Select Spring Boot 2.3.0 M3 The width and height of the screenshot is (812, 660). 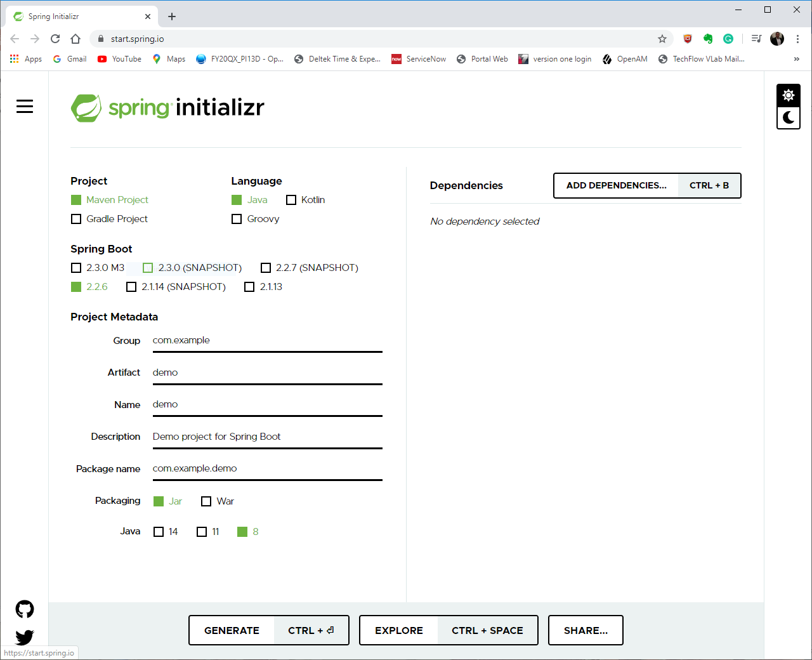(98, 268)
